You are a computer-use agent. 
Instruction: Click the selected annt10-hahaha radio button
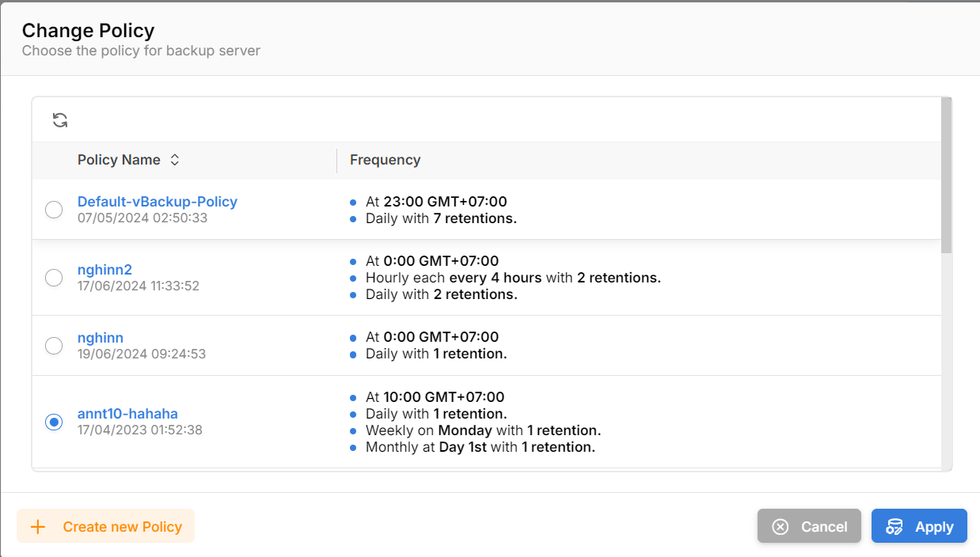[54, 422]
